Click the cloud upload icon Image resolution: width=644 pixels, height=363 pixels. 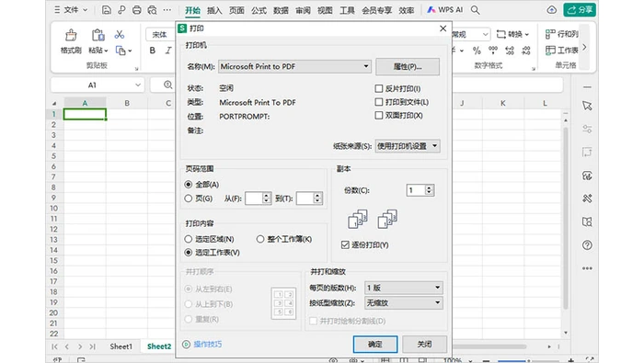click(552, 10)
